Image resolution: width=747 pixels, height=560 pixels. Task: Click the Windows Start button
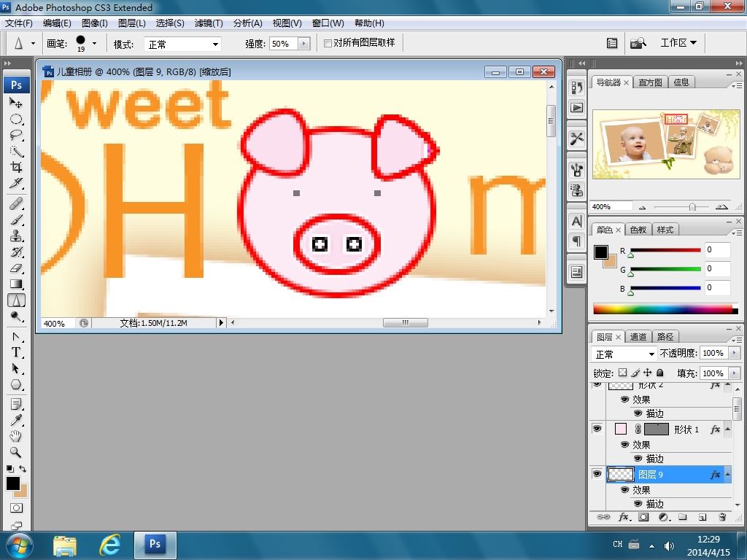(18, 545)
